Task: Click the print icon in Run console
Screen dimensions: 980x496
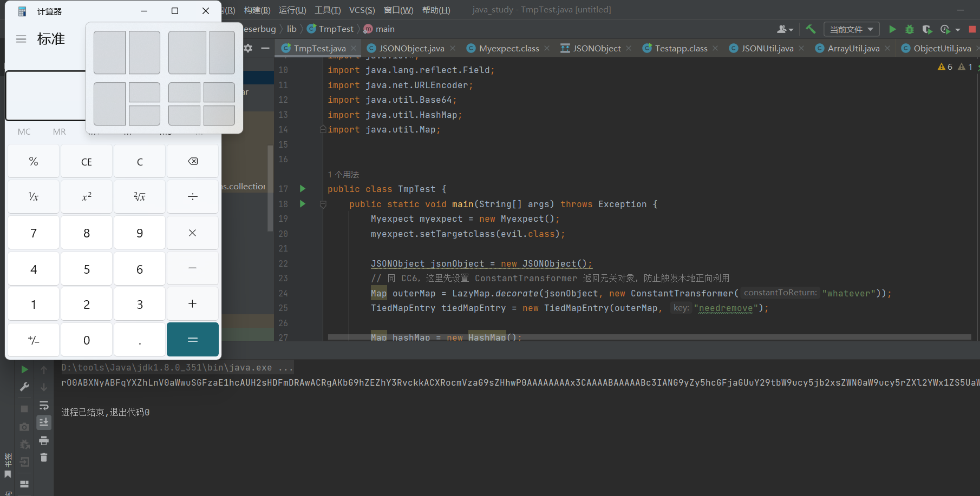Action: 44,441
